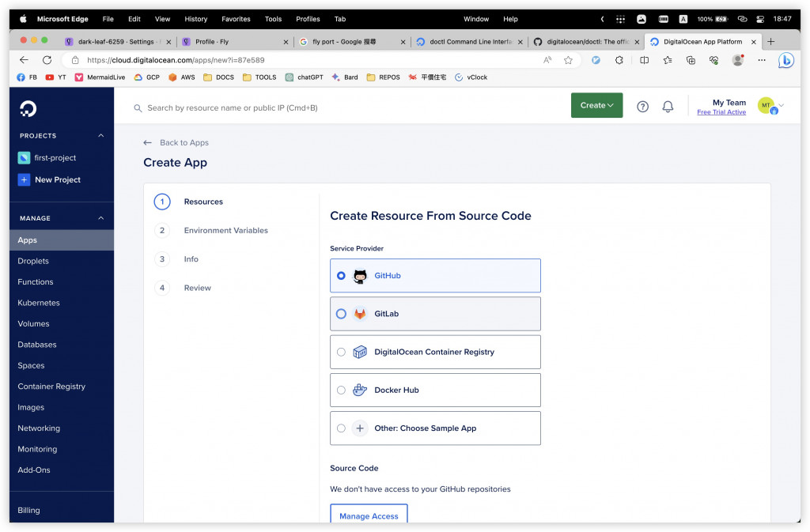Open the help question mark icon
Screen dimensions: 810x532
coord(642,106)
